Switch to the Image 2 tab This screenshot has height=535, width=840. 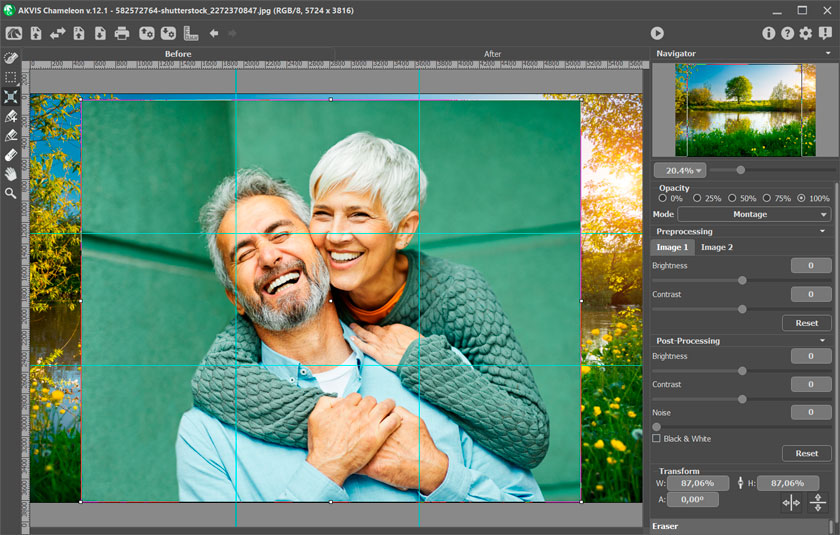[716, 247]
